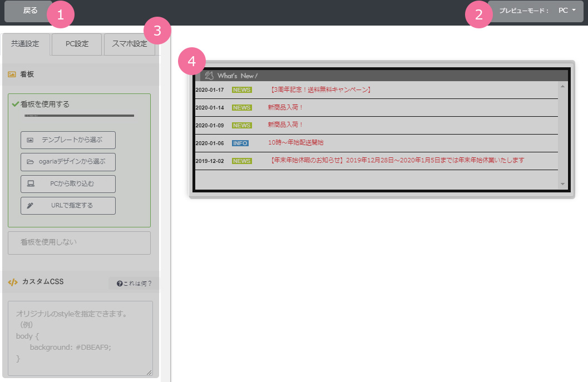Focus the カスタムCSS text area

pyautogui.click(x=80, y=338)
